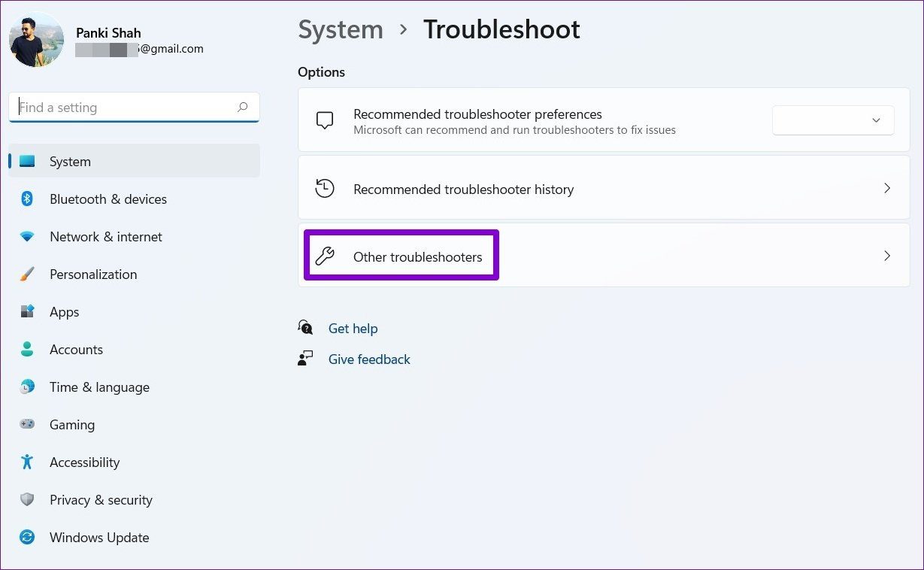Click the Give feedback person icon
This screenshot has height=570, width=924.
pyautogui.click(x=305, y=359)
